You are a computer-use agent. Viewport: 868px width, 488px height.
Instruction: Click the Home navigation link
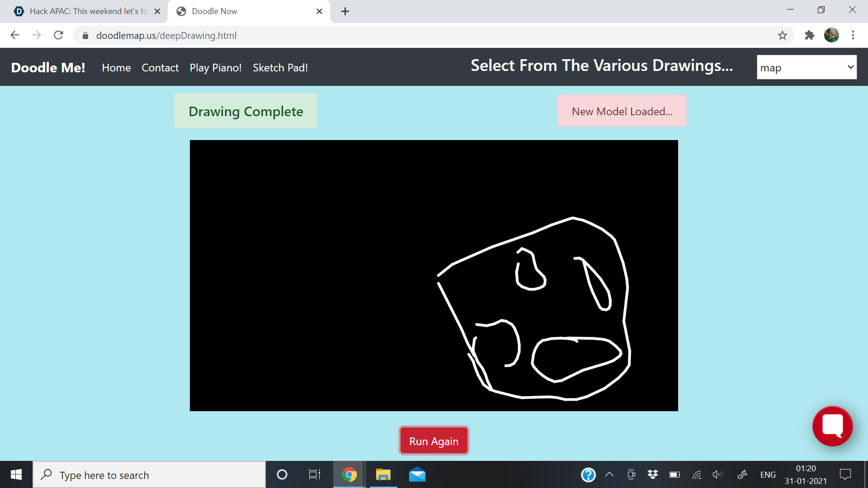tap(116, 68)
